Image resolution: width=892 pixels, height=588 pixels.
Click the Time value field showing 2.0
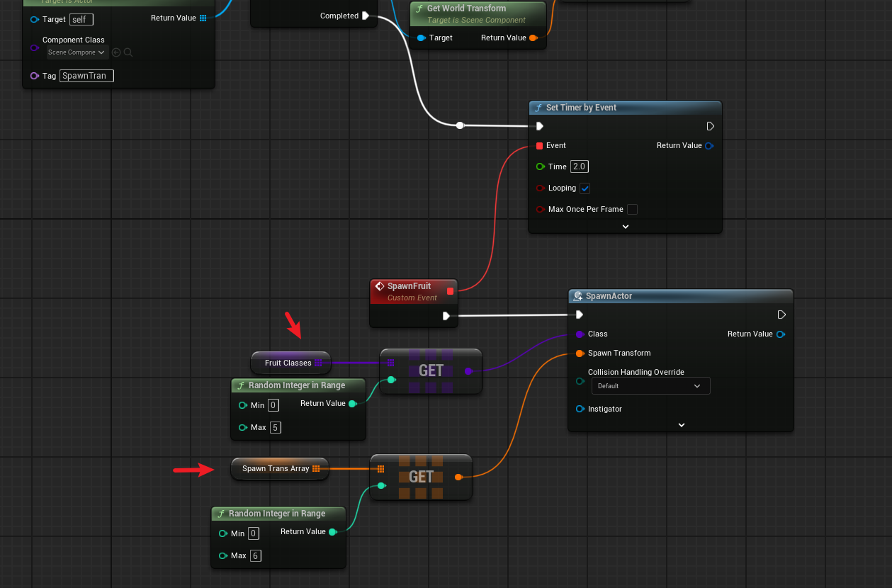[580, 166]
